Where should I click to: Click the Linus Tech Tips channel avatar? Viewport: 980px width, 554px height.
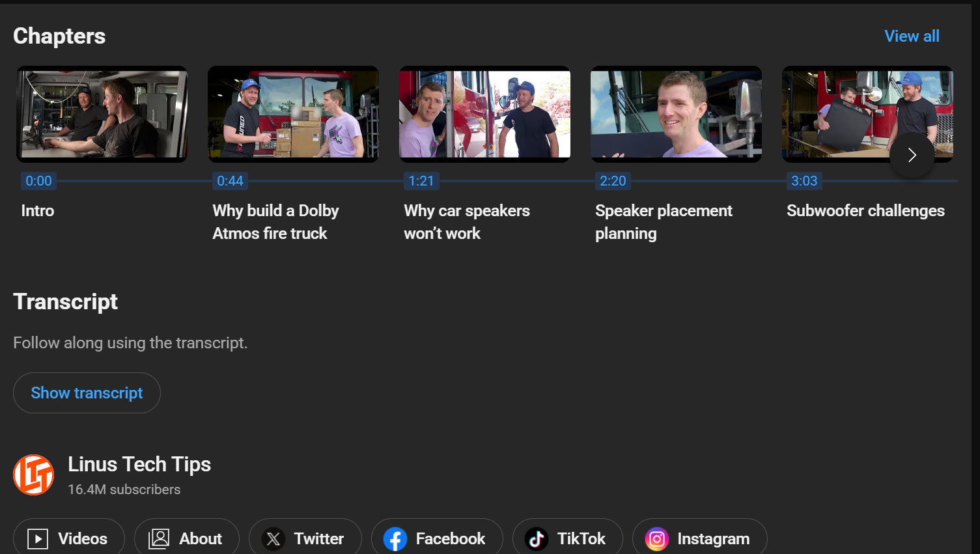tap(34, 475)
